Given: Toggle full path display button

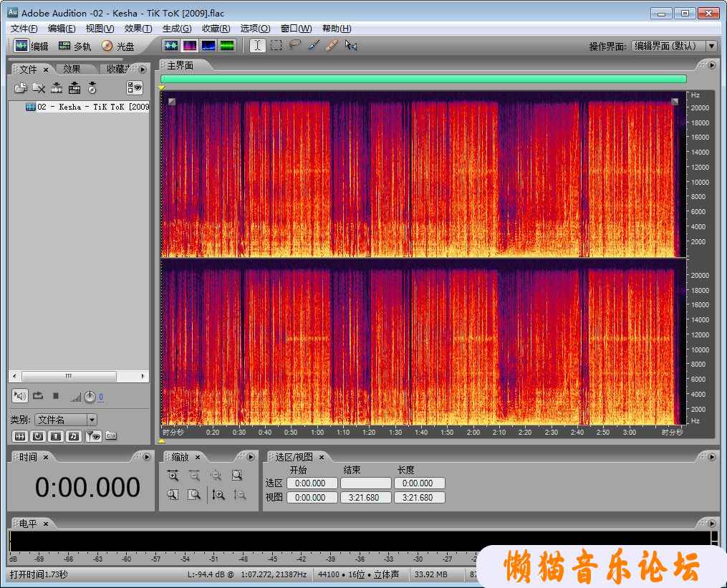Looking at the screenshot, I should click(111, 436).
